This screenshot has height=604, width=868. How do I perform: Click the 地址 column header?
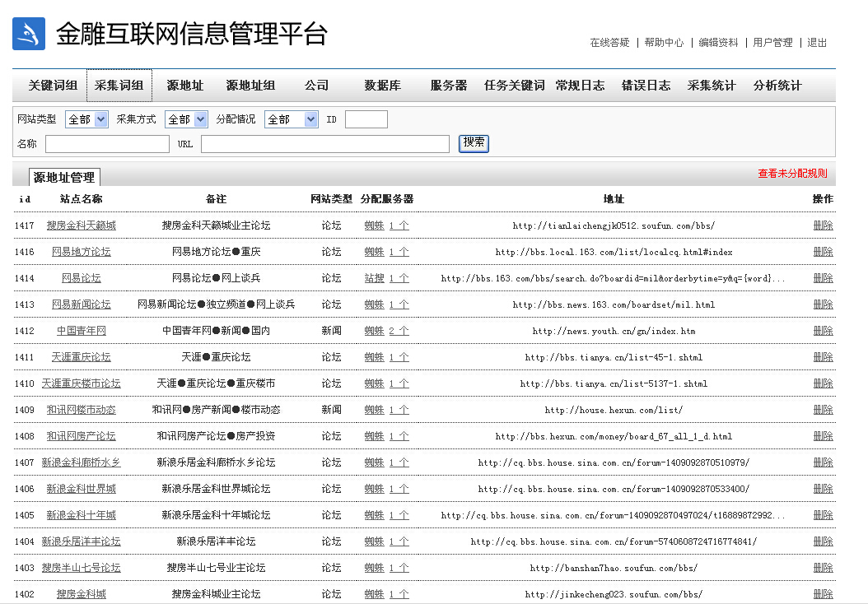[x=614, y=199]
